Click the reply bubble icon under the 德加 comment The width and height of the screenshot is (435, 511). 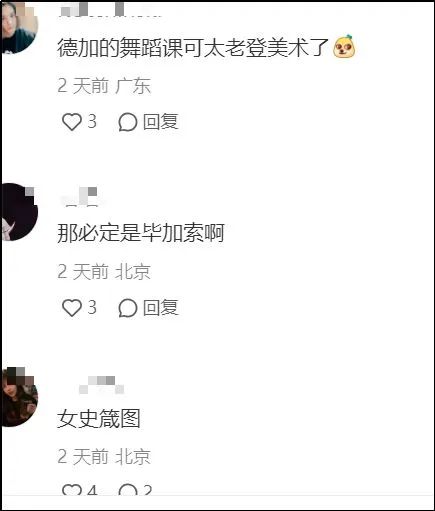128,122
